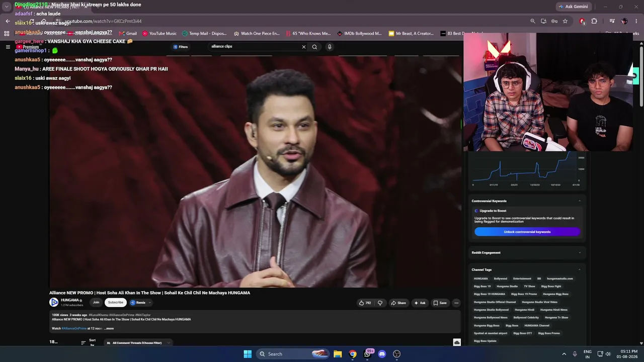Open the YouTube Music bookmark
The height and width of the screenshot is (362, 644).
(x=159, y=34)
